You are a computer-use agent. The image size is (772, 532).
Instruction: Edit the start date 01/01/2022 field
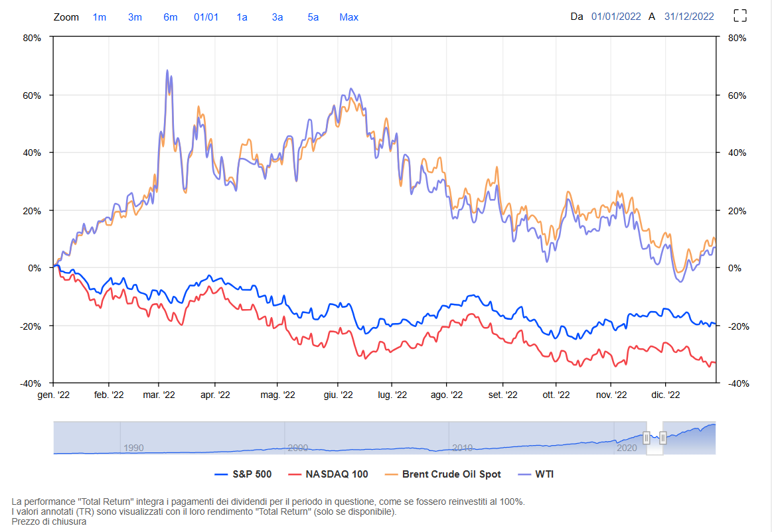click(616, 17)
